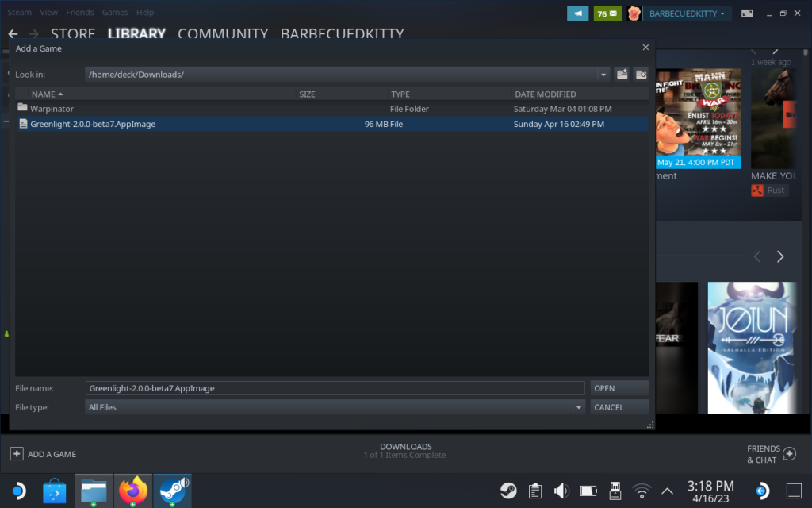Image resolution: width=812 pixels, height=508 pixels.
Task: Go forward with the Steam forward arrow
Action: click(33, 33)
